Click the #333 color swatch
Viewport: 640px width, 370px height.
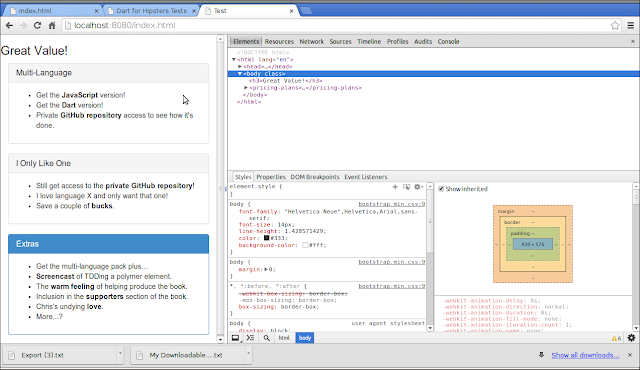point(266,238)
